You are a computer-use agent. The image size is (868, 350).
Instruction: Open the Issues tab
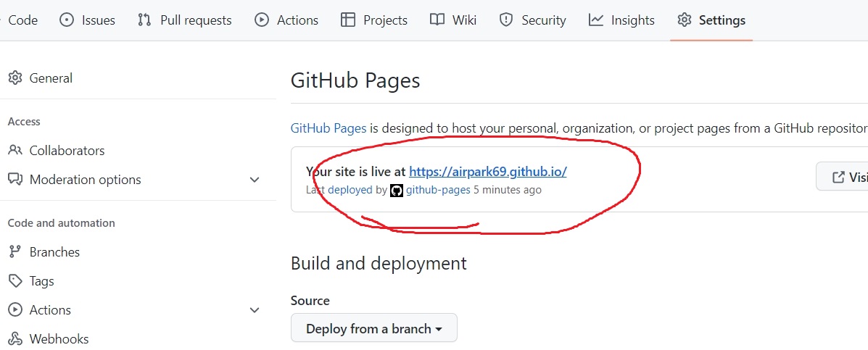[x=87, y=20]
